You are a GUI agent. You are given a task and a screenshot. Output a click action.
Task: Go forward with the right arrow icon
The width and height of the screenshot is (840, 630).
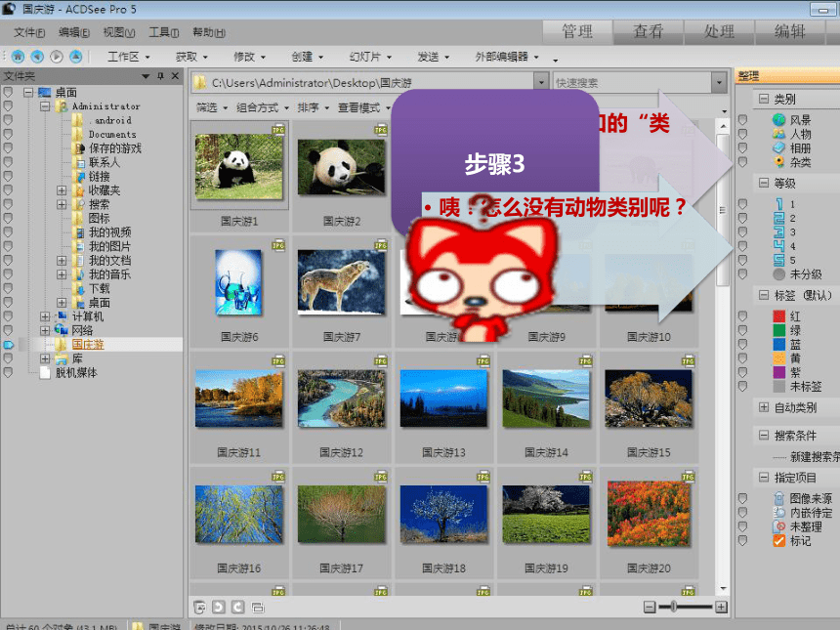[57, 57]
